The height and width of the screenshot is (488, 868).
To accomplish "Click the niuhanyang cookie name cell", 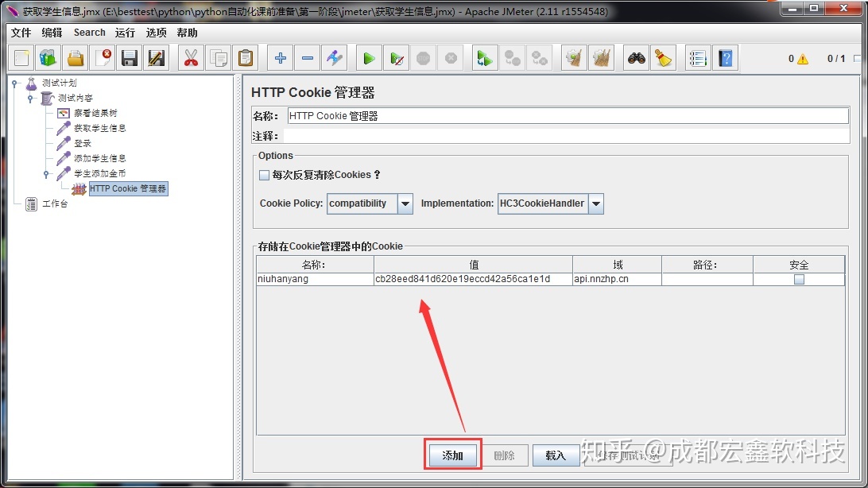I will (x=315, y=279).
